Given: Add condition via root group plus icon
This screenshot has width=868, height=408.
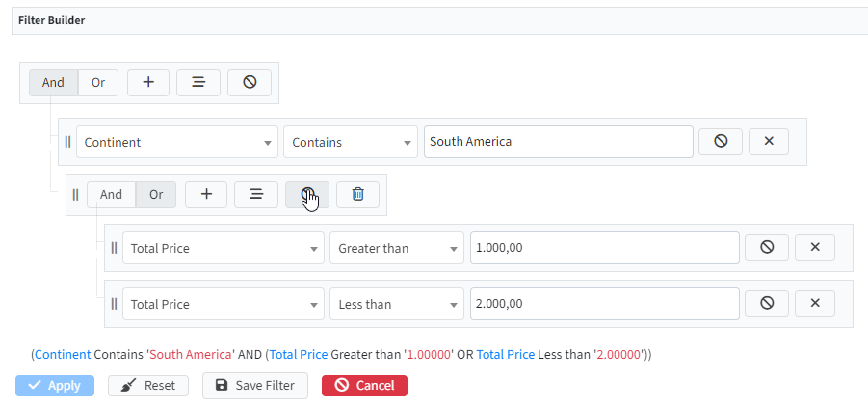Looking at the screenshot, I should pyautogui.click(x=148, y=83).
